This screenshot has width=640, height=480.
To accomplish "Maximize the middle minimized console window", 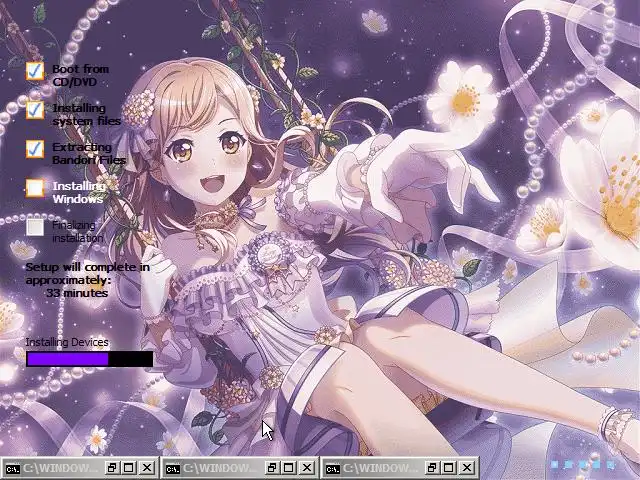I will [x=288, y=468].
